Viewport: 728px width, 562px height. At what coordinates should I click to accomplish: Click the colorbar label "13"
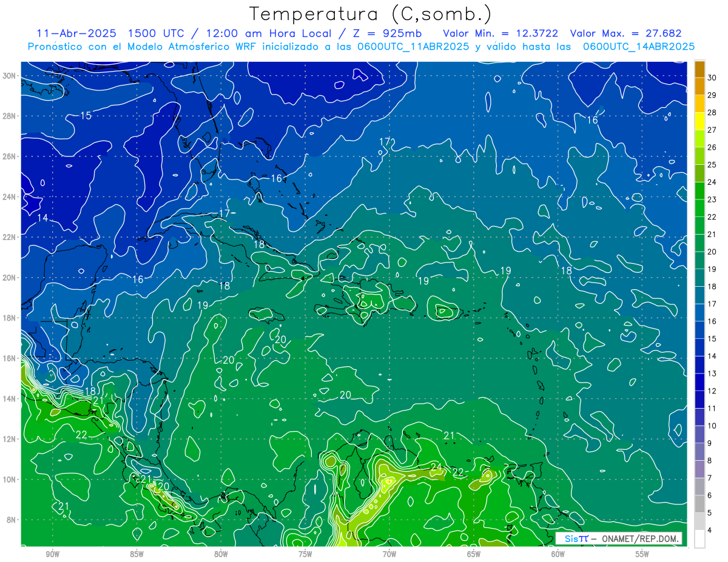[712, 373]
